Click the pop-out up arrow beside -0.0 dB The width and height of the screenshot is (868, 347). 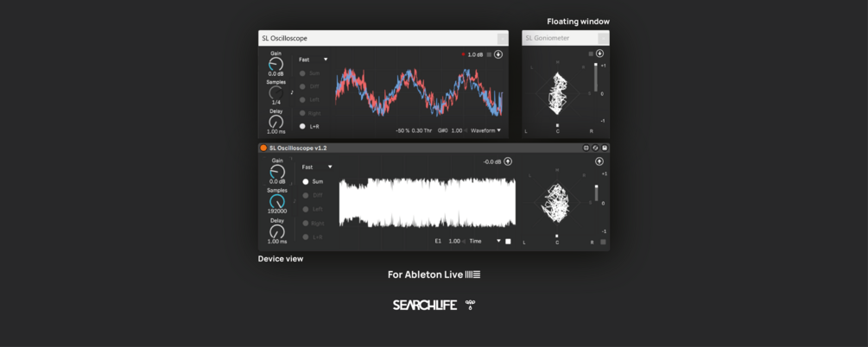[x=508, y=161]
